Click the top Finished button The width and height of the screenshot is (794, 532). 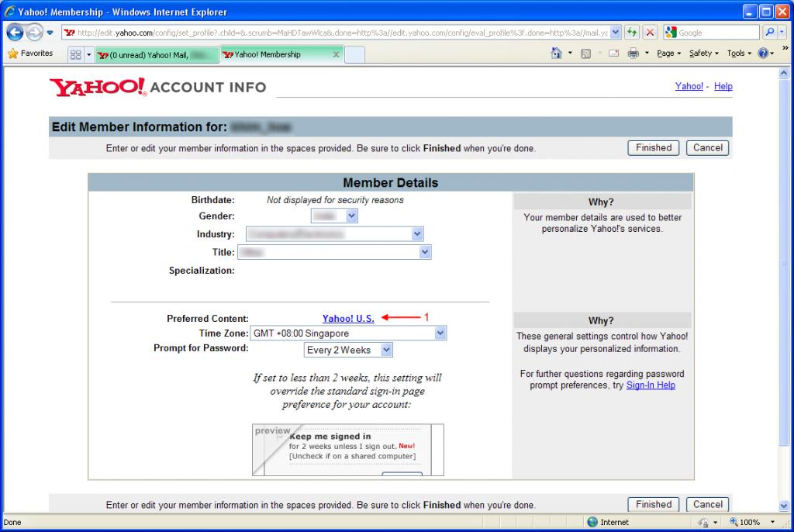point(653,147)
